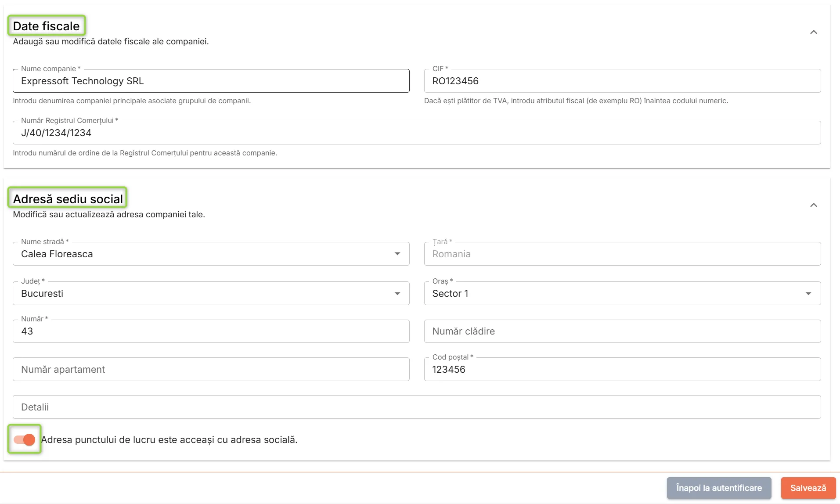Collapse the Adresă sediu social section chevron
Screen dimensions: 840x504
point(813,205)
